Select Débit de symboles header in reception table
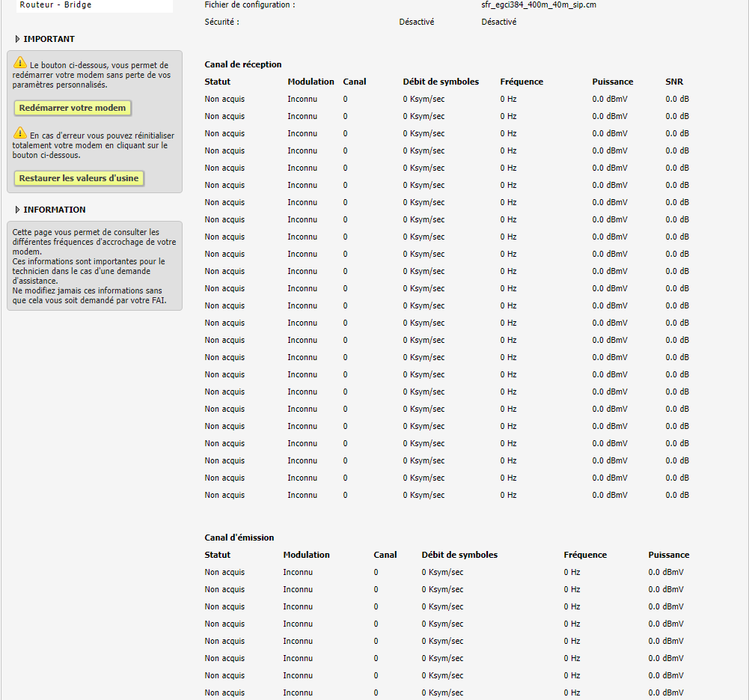 441,82
